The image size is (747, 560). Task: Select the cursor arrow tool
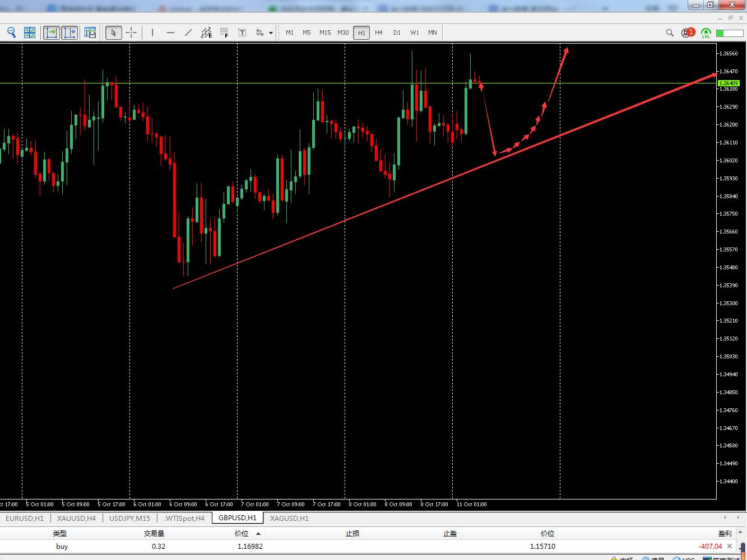tap(113, 32)
